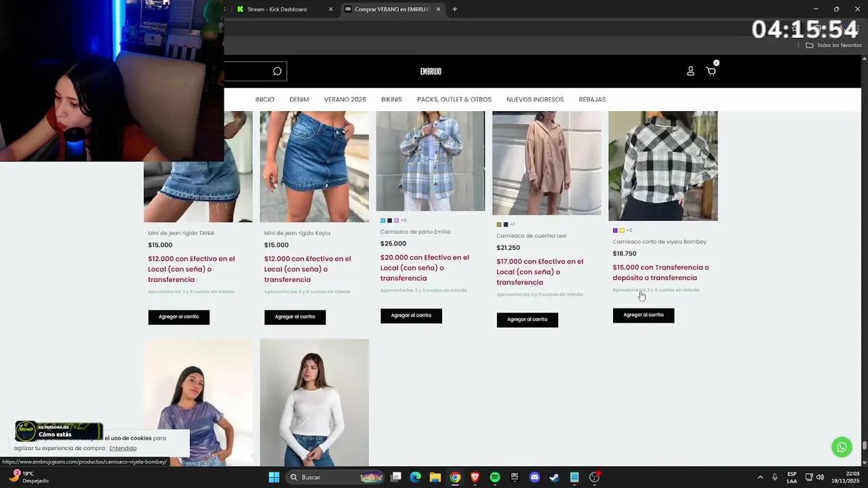Screen dimensions: 868x488
Task: Open the Windows Start menu
Action: (x=274, y=477)
